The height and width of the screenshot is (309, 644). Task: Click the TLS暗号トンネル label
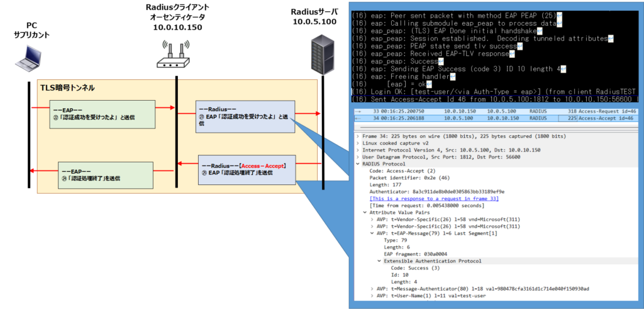[x=67, y=88]
